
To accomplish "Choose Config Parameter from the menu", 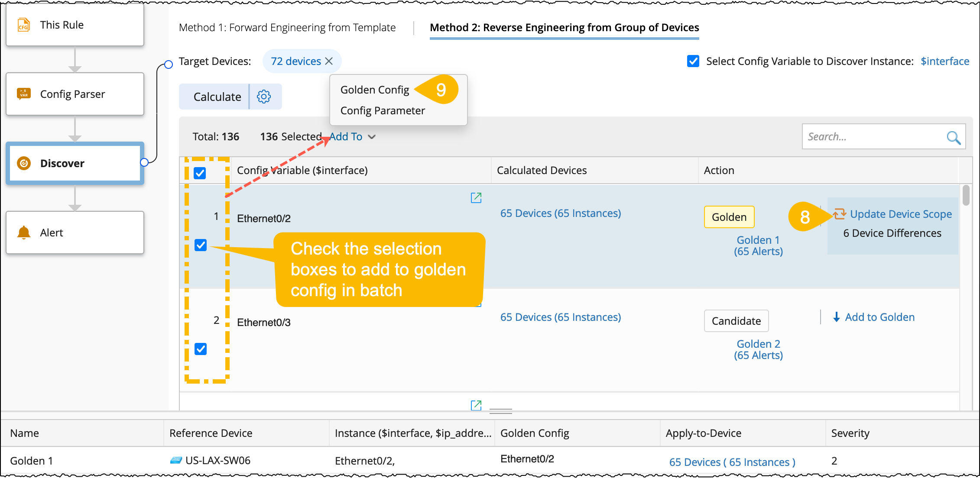I will tap(383, 111).
